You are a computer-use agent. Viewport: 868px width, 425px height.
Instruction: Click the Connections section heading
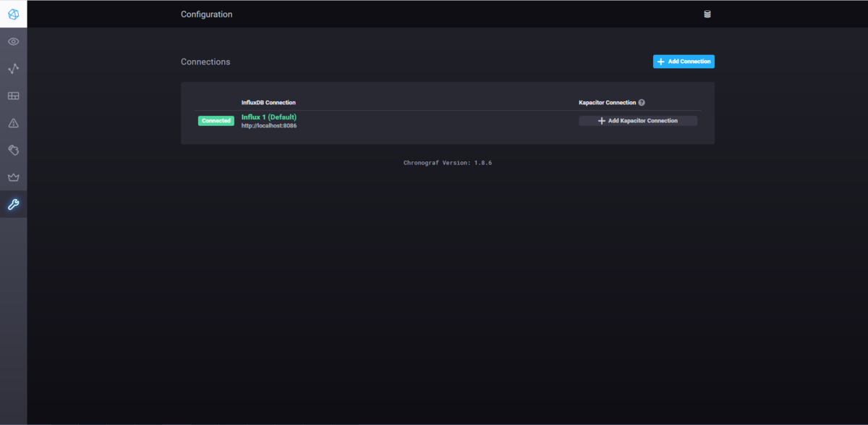pyautogui.click(x=205, y=62)
